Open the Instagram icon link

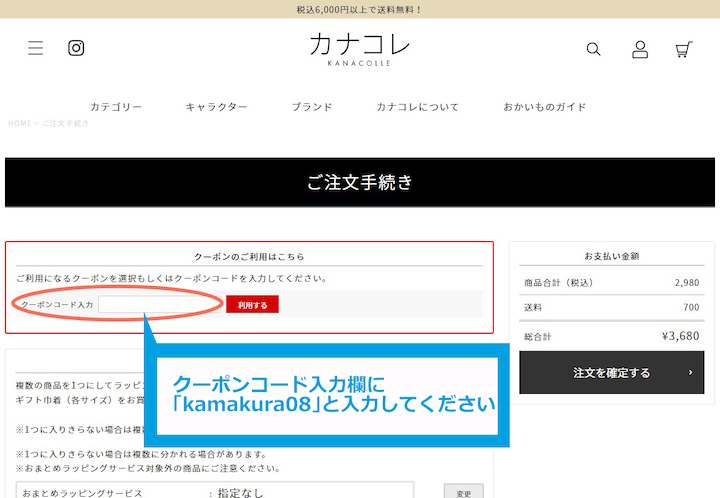[x=76, y=48]
